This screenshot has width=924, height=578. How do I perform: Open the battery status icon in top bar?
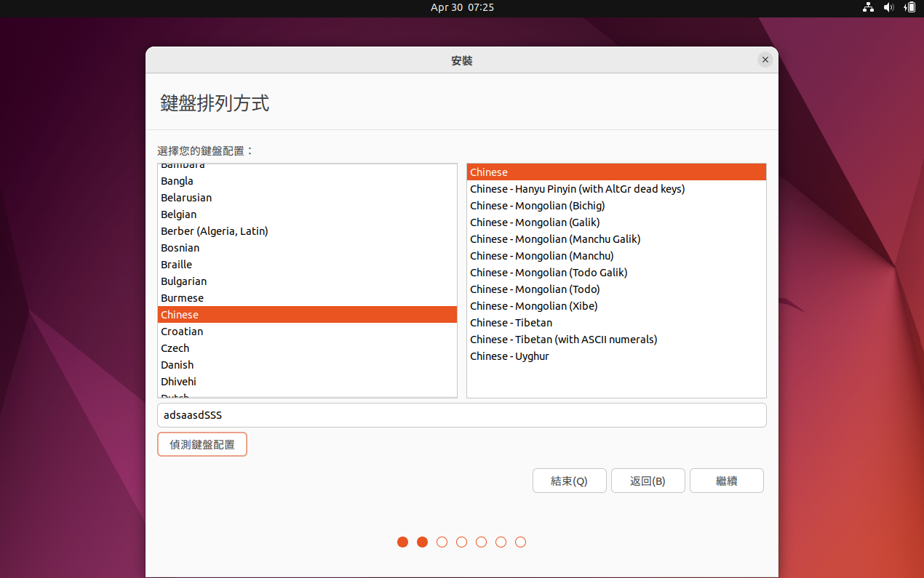[x=909, y=7]
